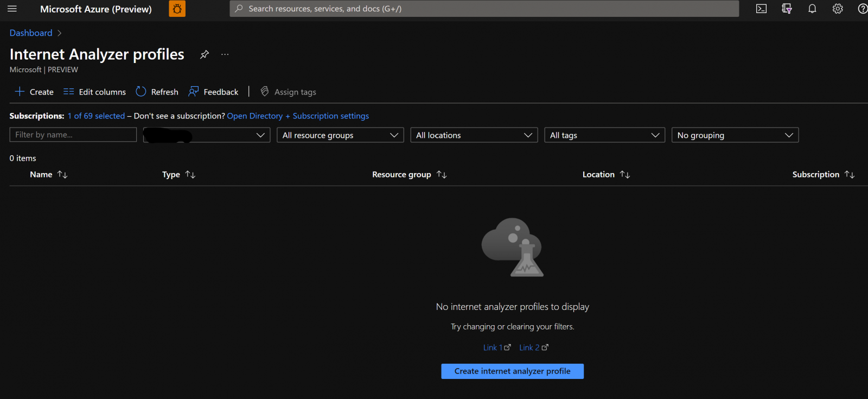
Task: Expand the All locations dropdown
Action: pyautogui.click(x=474, y=135)
